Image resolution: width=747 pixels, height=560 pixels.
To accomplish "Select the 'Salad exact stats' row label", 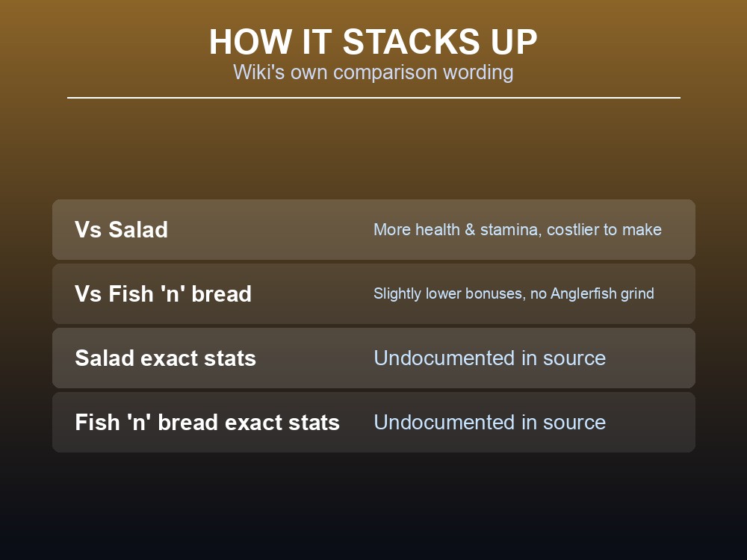I will pos(165,358).
